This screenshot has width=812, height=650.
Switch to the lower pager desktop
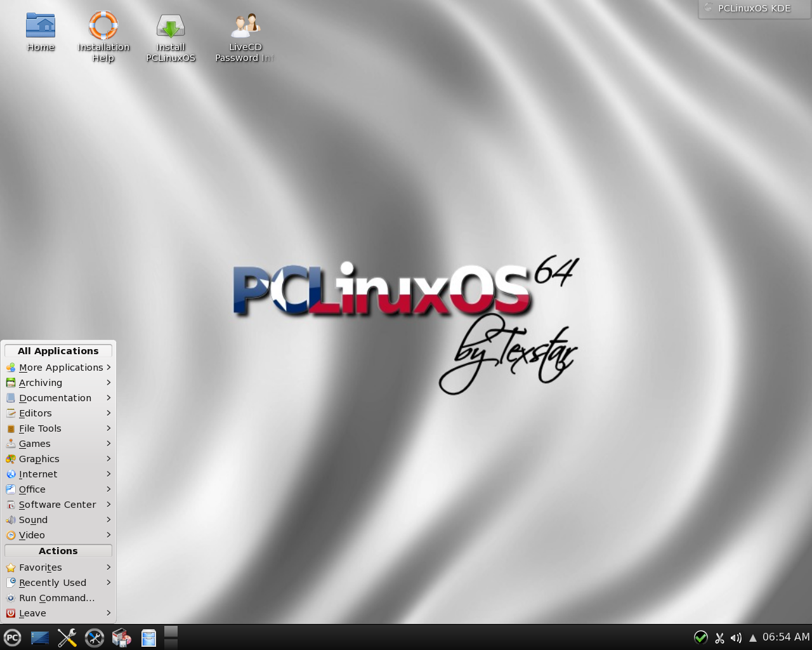point(171,644)
